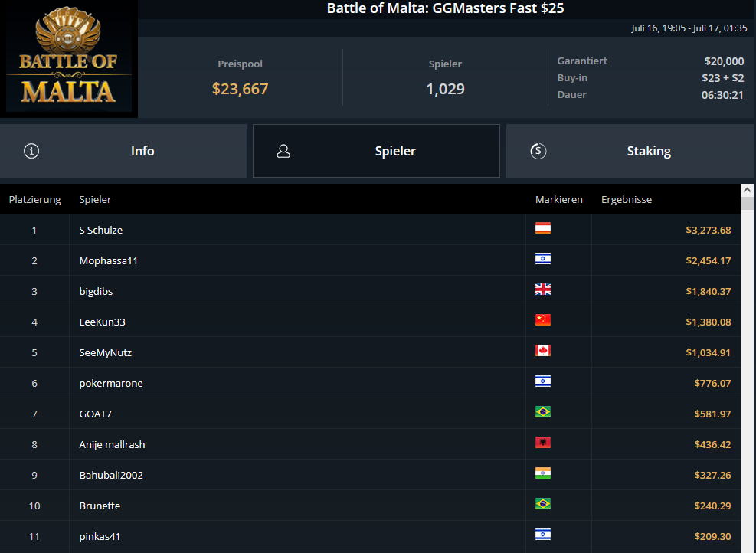Click rank number 1 in Platzierung
The image size is (756, 553).
point(34,230)
